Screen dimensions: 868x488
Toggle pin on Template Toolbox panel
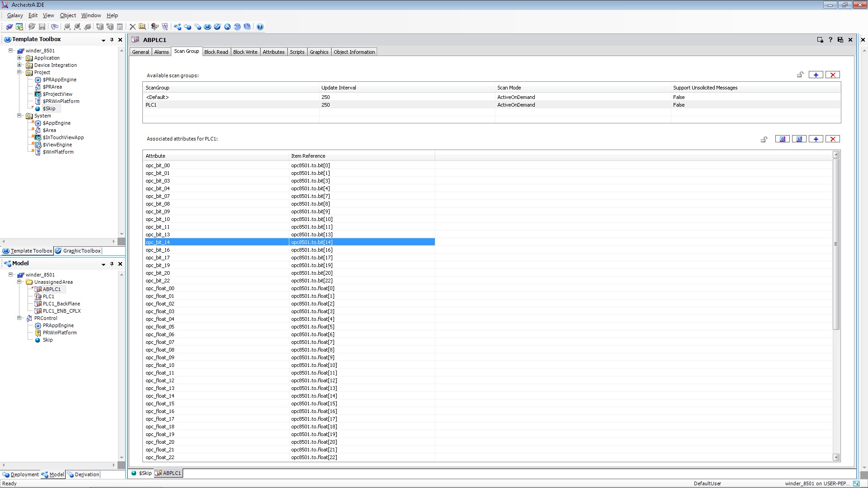(x=112, y=40)
